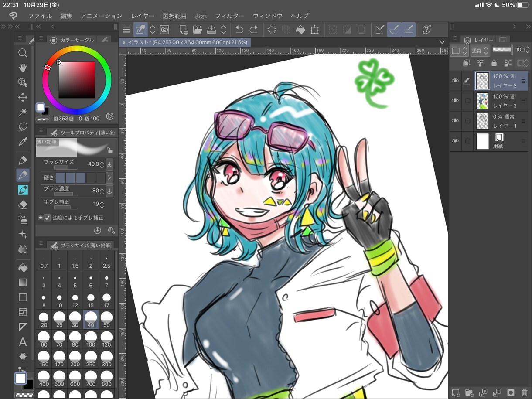Click the Fill paint bucket command bar icon
Image resolution: width=532 pixels, height=399 pixels.
coord(300,30)
